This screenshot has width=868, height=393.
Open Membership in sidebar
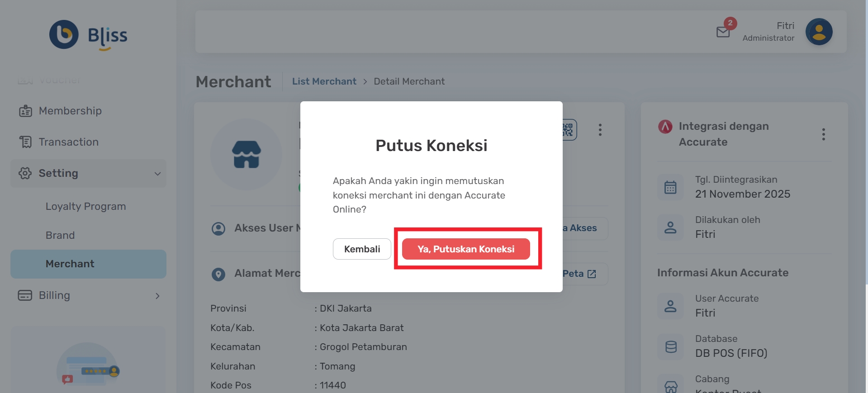coord(70,111)
